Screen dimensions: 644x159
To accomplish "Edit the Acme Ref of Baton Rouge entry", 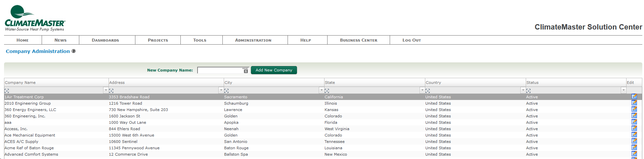I will 634,148.
